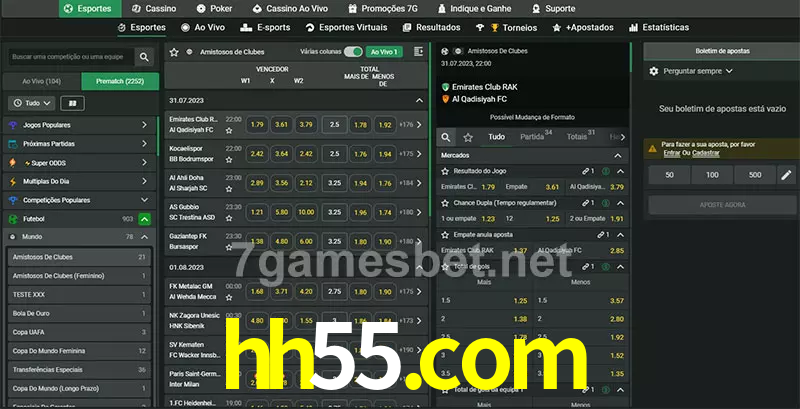800x409 pixels.
Task: Select Amistosos De Clubes in sidebar list
Action: (79, 257)
